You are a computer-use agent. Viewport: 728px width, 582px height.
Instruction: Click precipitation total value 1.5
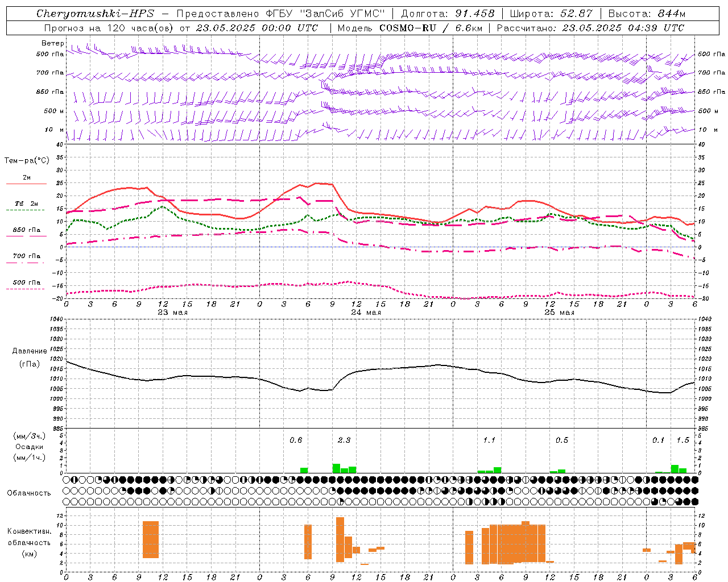point(682,440)
